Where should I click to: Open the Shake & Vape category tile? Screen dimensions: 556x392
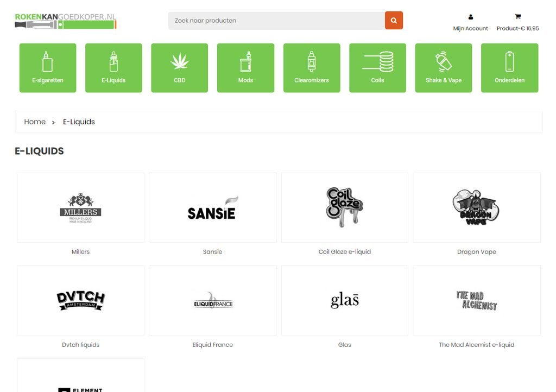point(444,68)
